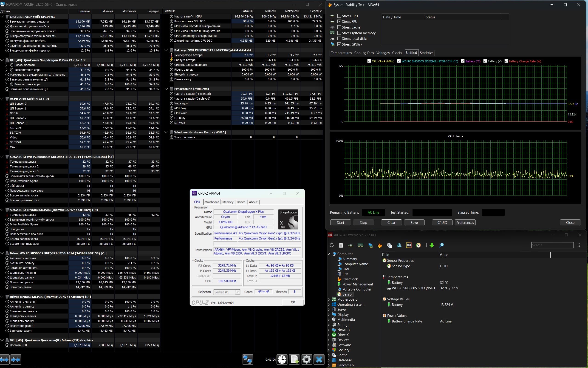This screenshot has width=588, height=368.
Task: Click the users icon in AIDA64 toolbar
Action: 399,245
